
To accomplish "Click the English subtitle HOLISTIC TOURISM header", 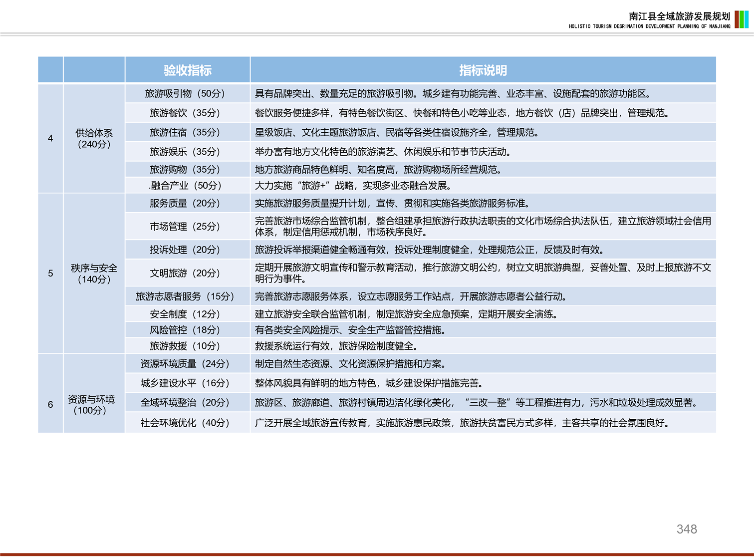I will click(650, 26).
